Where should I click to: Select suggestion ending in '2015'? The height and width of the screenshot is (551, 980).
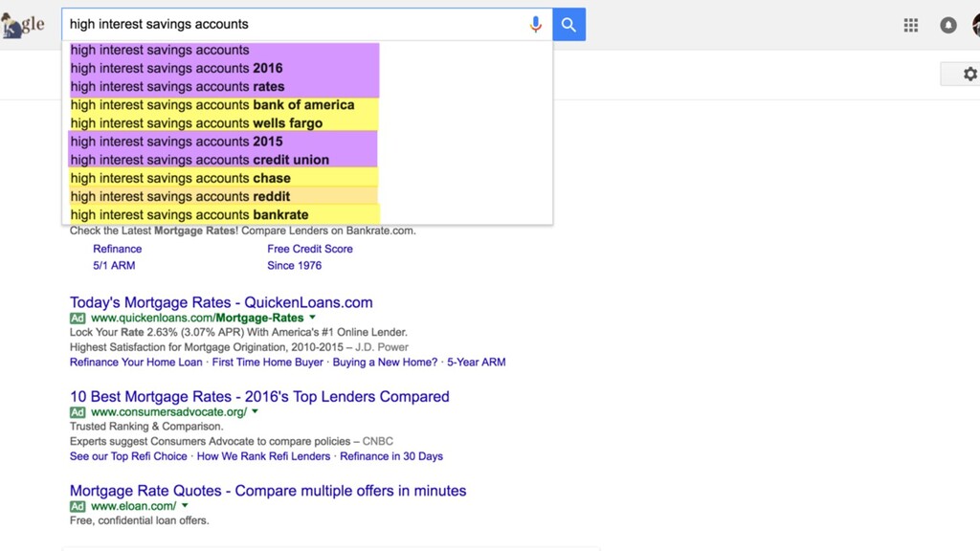307,142
